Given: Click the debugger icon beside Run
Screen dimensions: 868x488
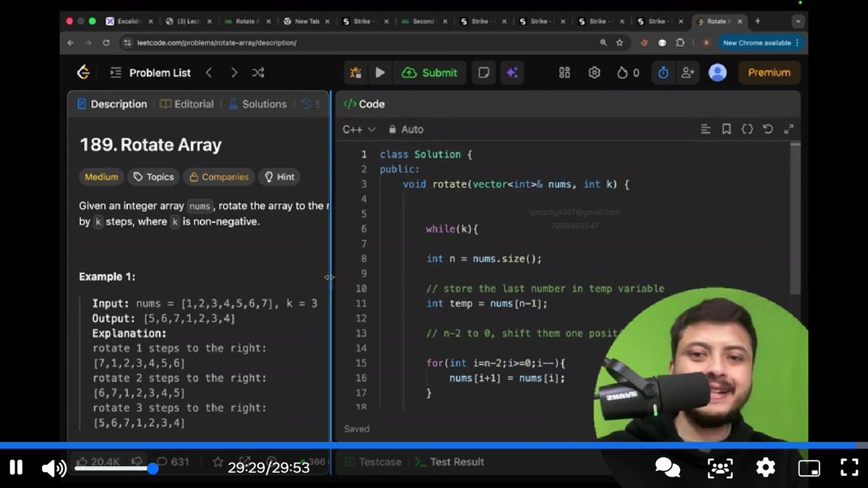Looking at the screenshot, I should coord(355,72).
